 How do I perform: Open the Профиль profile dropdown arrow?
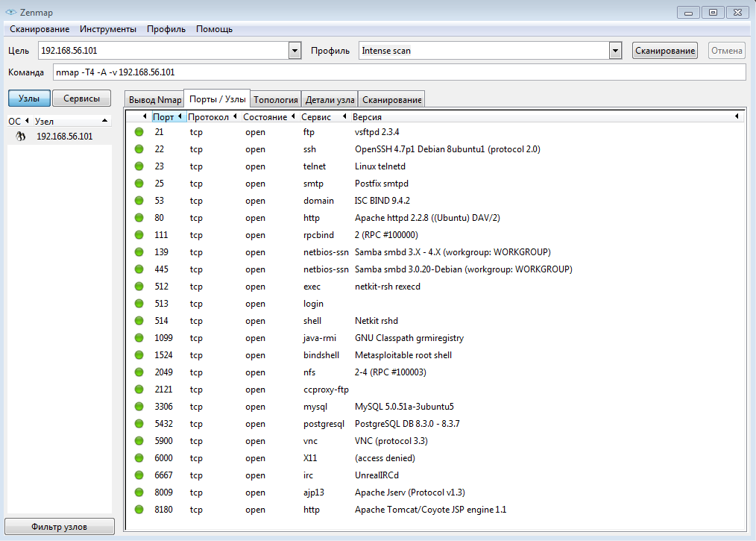point(615,50)
